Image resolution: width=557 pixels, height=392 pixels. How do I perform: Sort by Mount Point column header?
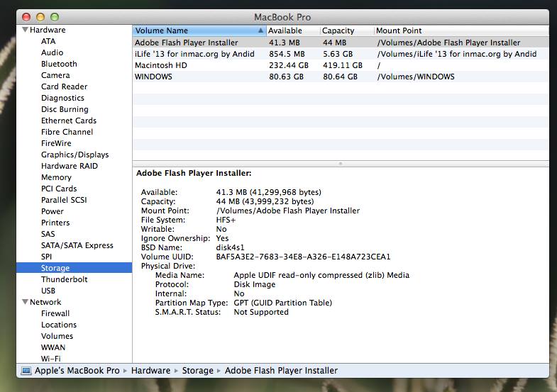[461, 30]
